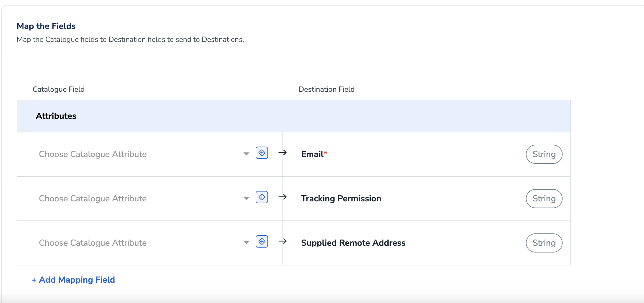The height and width of the screenshot is (303, 644).
Task: Click the diamond icon beside Tracking Permission mapping
Action: pos(262,197)
